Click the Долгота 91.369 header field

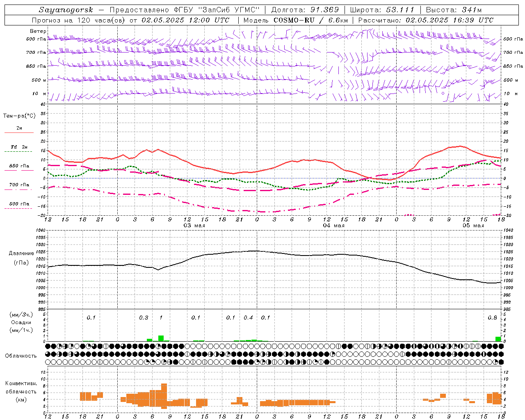coord(305,10)
